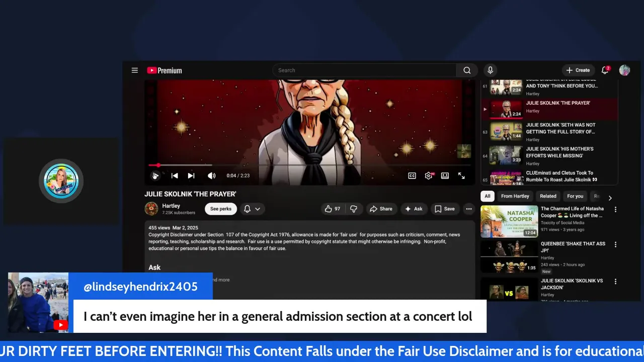Enter fullscreen mode in the player
The image size is (644, 362).
pyautogui.click(x=461, y=175)
